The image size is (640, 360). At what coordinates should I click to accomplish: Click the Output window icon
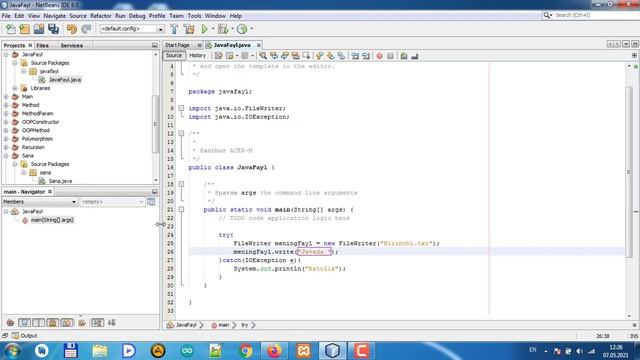[x=15, y=336]
